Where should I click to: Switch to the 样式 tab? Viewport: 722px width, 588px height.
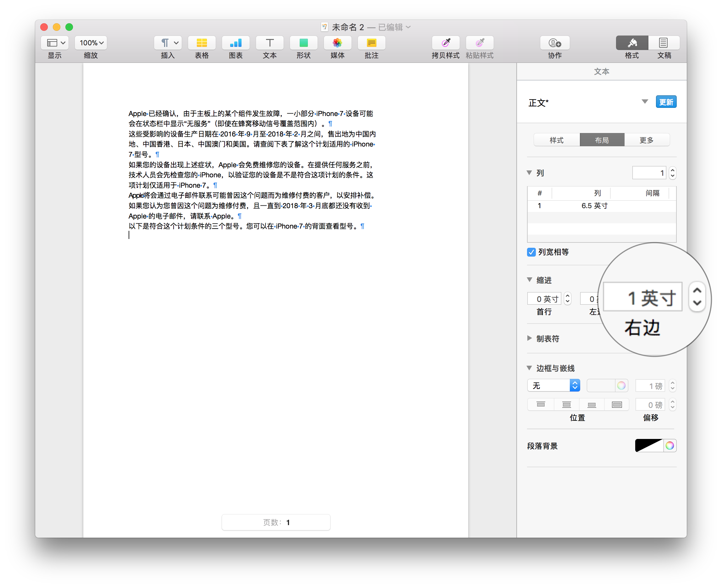point(556,140)
